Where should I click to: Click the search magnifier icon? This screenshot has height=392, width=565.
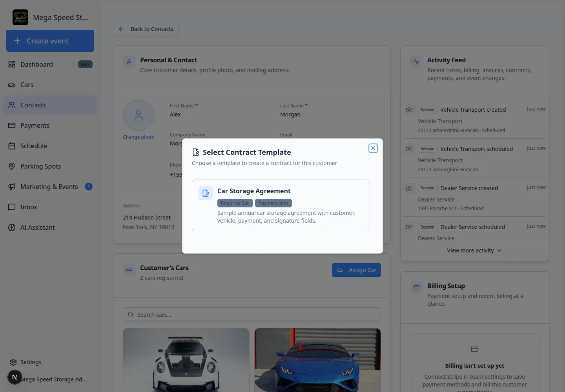pyautogui.click(x=131, y=314)
